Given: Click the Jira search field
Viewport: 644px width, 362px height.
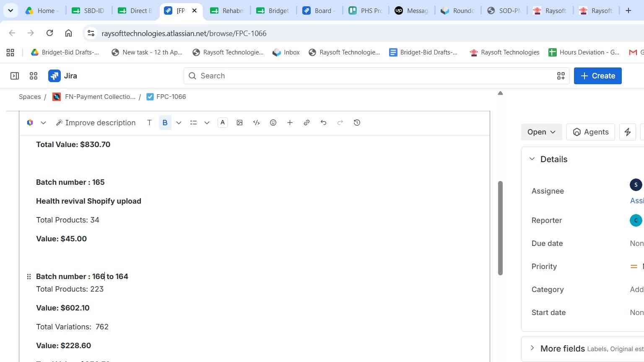Looking at the screenshot, I should click(376, 76).
